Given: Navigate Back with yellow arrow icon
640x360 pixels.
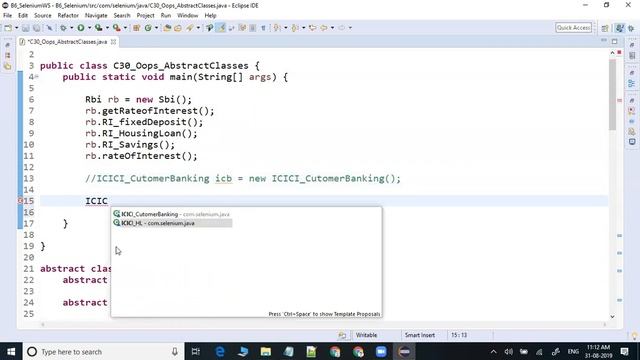Looking at the screenshot, I should pos(324,28).
